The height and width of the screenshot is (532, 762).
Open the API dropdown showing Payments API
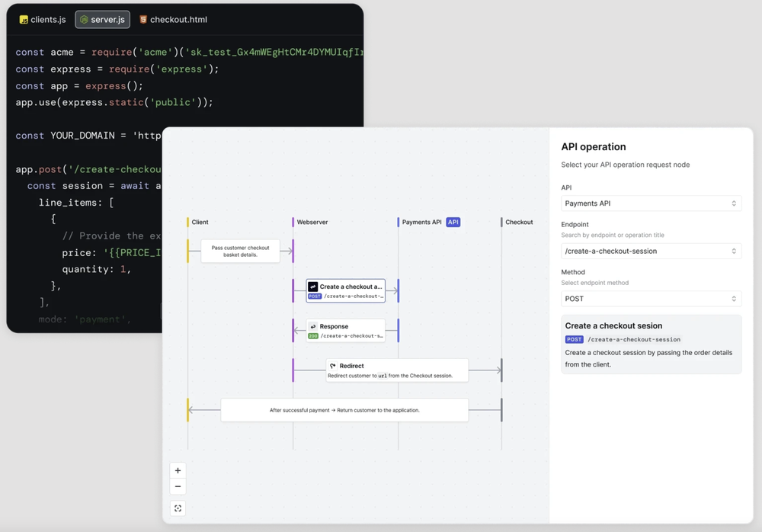pyautogui.click(x=652, y=204)
